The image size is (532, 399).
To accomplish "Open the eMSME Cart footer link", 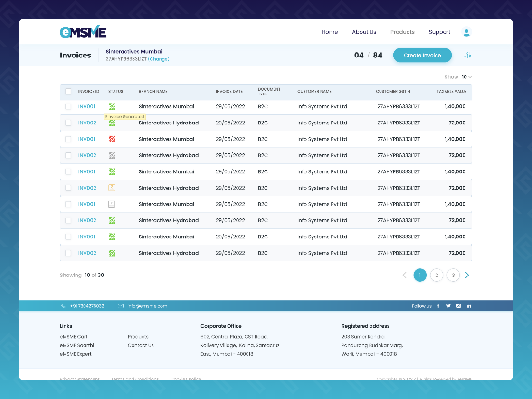I will (74, 337).
